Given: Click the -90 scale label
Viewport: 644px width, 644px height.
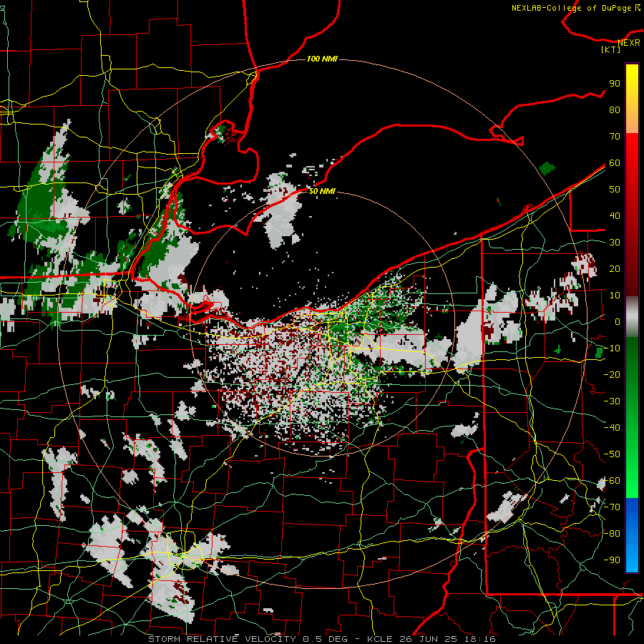Looking at the screenshot, I should (x=612, y=560).
